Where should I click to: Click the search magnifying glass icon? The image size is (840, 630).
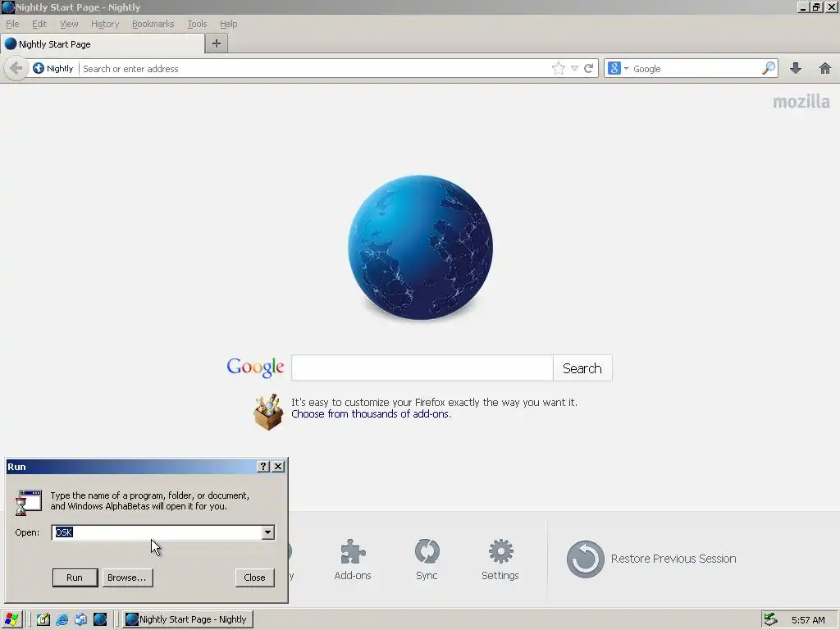(768, 68)
